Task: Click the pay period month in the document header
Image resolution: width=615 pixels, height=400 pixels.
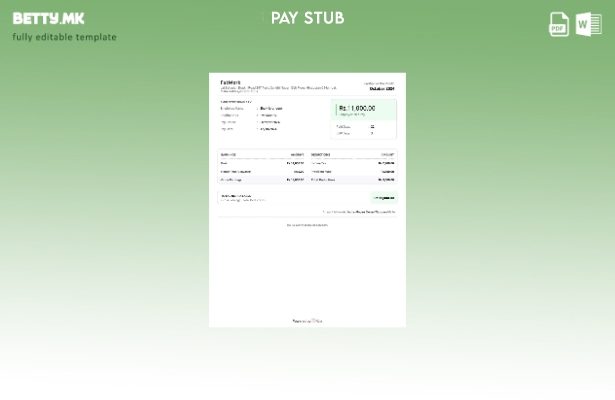Action: pyautogui.click(x=381, y=89)
